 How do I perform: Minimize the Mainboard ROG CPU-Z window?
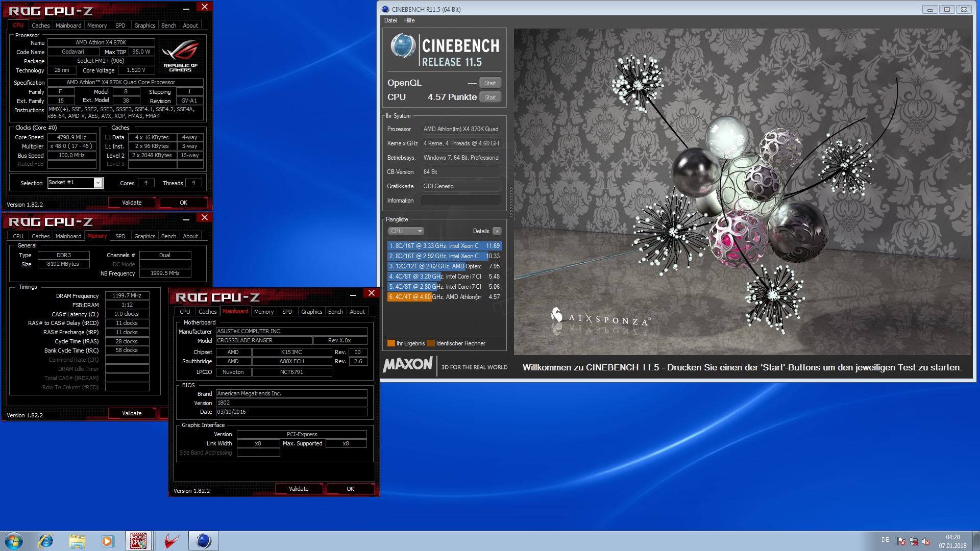click(x=353, y=294)
